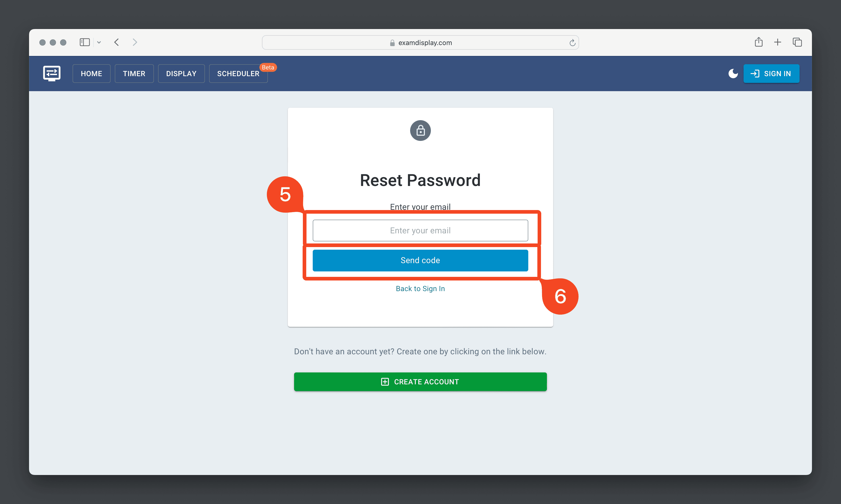841x504 pixels.
Task: Click Back to Sign In link
Action: [x=420, y=289]
